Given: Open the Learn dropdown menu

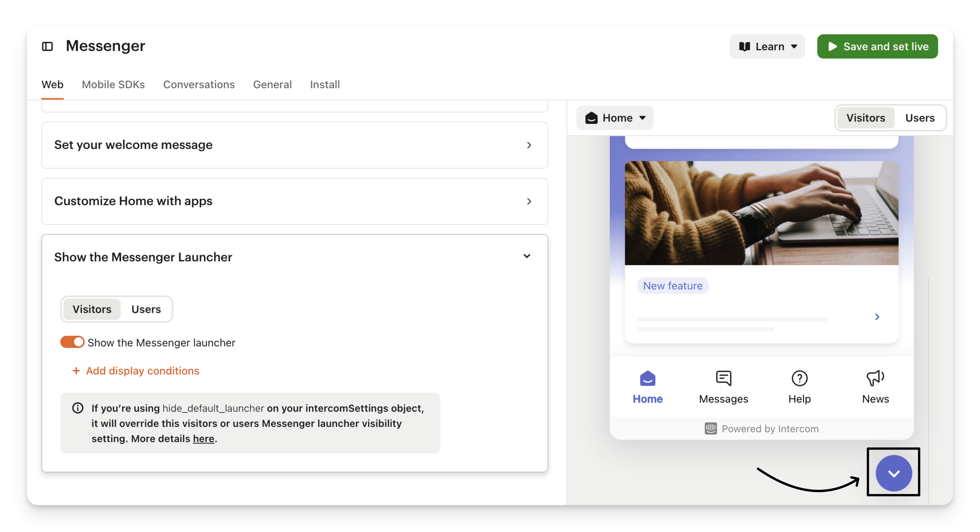Looking at the screenshot, I should (x=766, y=46).
